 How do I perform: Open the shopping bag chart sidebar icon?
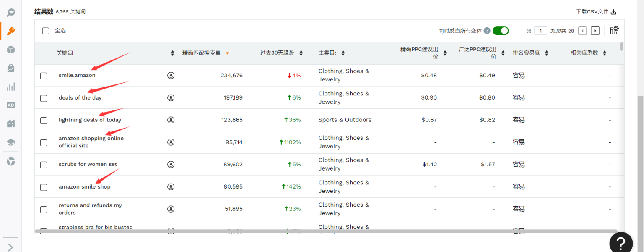(11, 68)
